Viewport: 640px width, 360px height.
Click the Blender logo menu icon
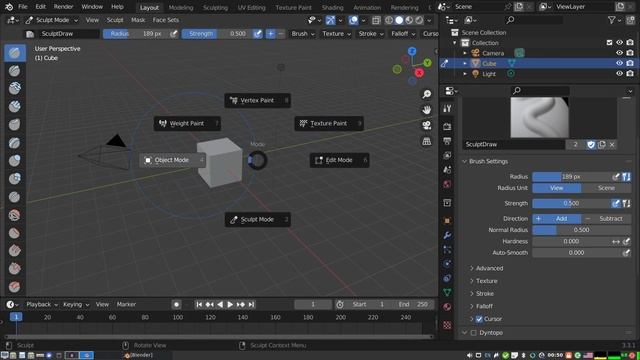tap(9, 7)
